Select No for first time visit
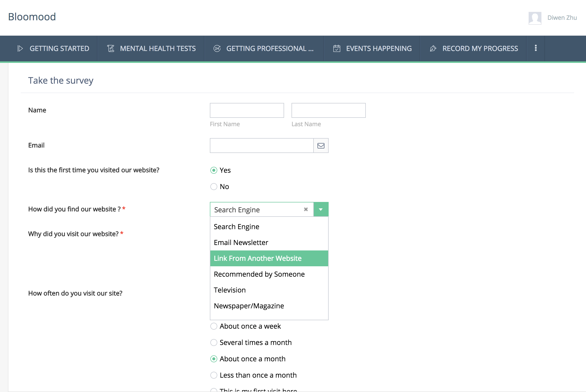The height and width of the screenshot is (392, 586). (x=214, y=187)
